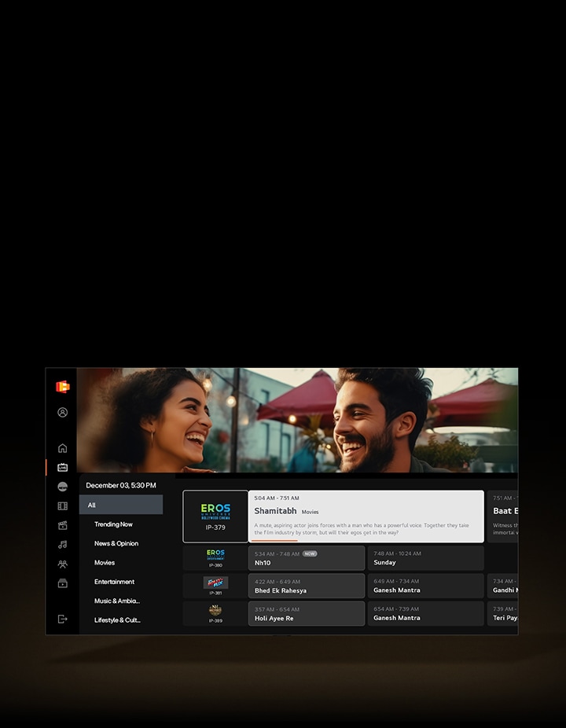Viewport: 566px width, 728px height.
Task: Open the Shamitabh program card
Action: 366,517
